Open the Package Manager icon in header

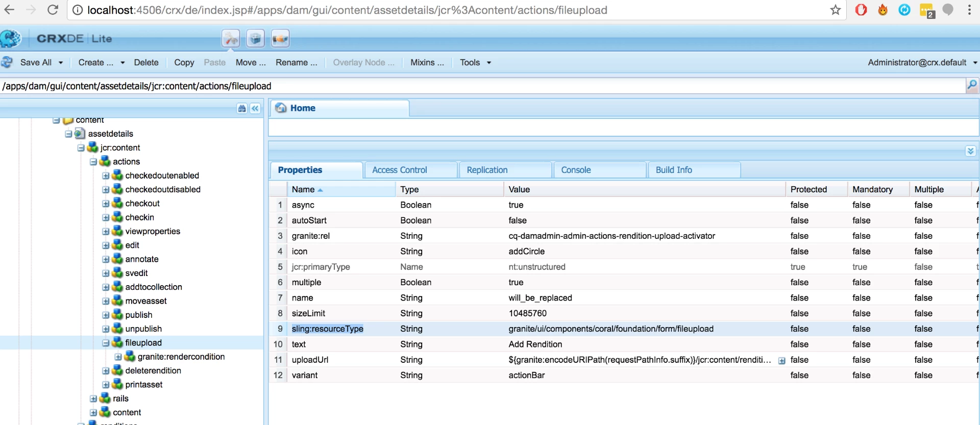(255, 39)
